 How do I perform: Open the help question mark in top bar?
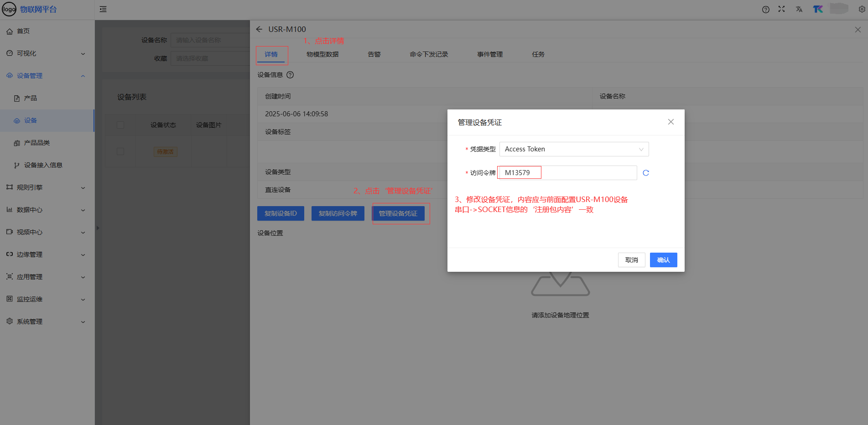point(765,10)
